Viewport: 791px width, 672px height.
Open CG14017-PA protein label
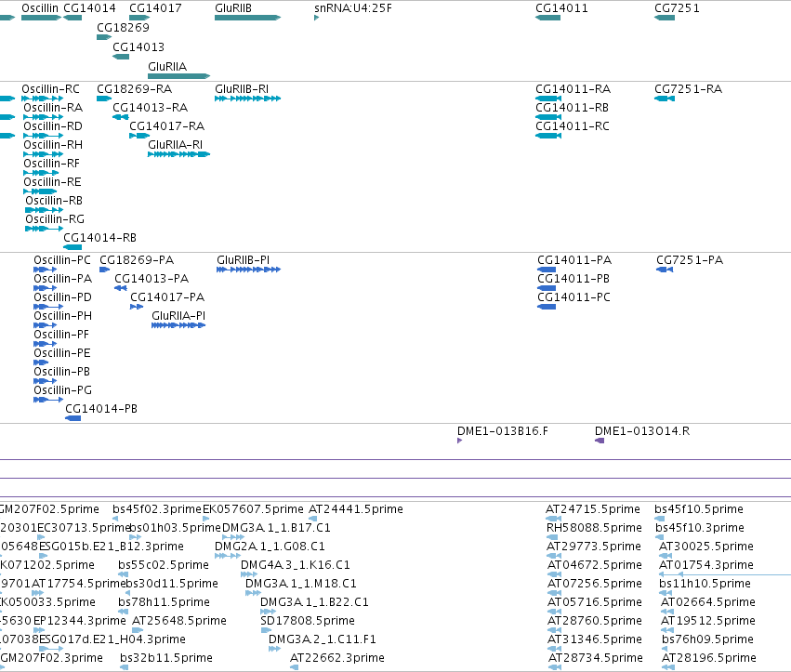[x=167, y=297]
